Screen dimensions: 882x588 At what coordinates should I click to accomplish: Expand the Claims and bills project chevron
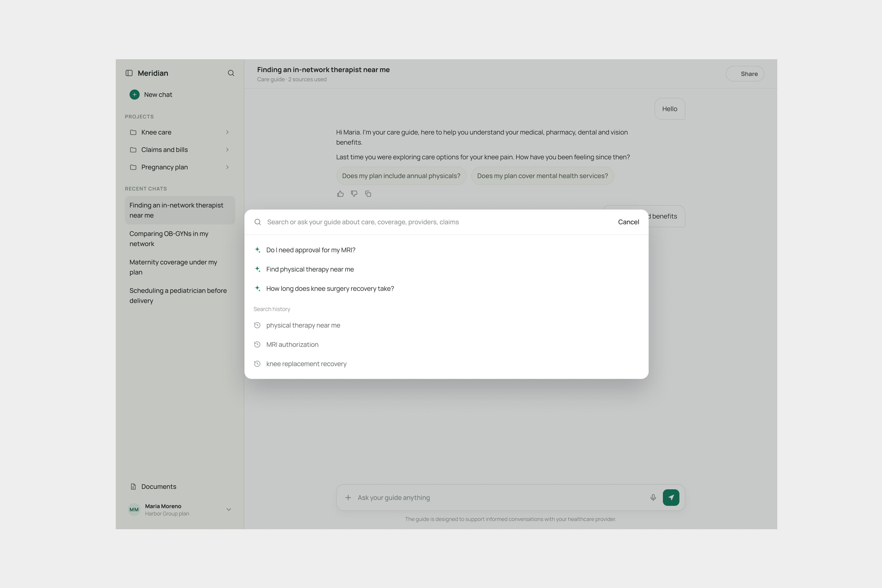click(227, 150)
